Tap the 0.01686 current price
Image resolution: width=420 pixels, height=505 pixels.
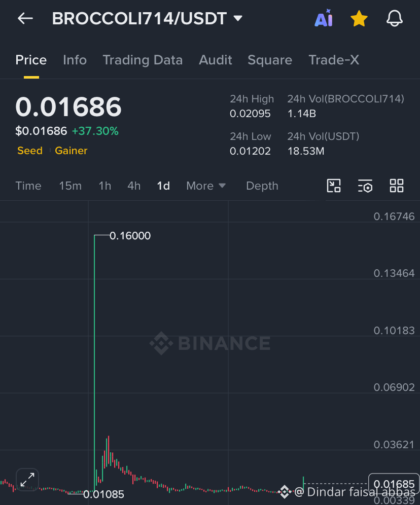pos(68,106)
